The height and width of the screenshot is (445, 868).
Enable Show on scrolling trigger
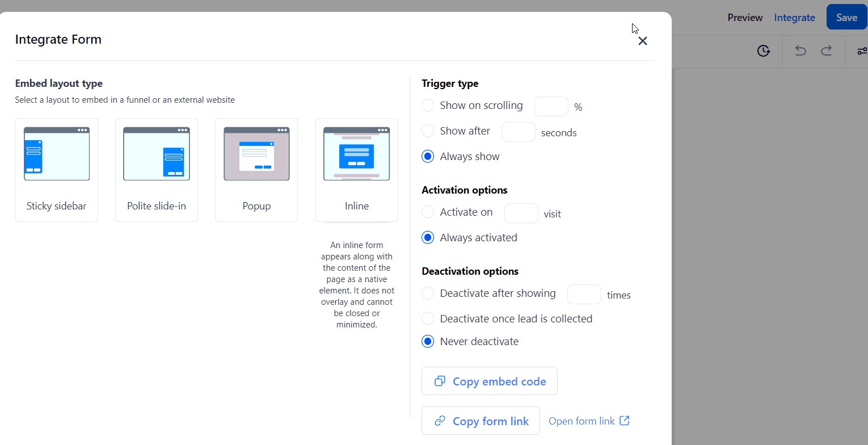coord(428,106)
